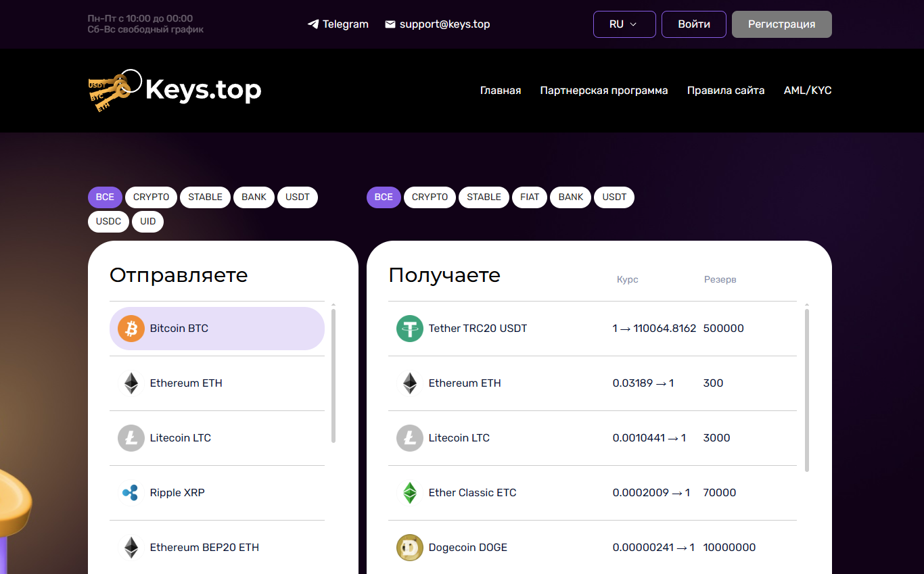
Task: Choose Litecoin LTC to send
Action: [x=217, y=438]
